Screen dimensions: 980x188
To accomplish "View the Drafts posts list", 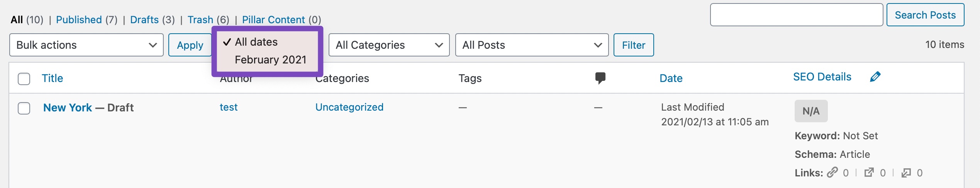I will pyautogui.click(x=144, y=20).
